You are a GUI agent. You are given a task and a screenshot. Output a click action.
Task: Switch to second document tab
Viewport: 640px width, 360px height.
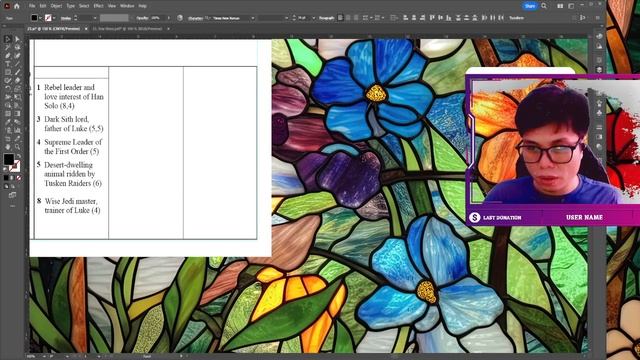coord(129,29)
